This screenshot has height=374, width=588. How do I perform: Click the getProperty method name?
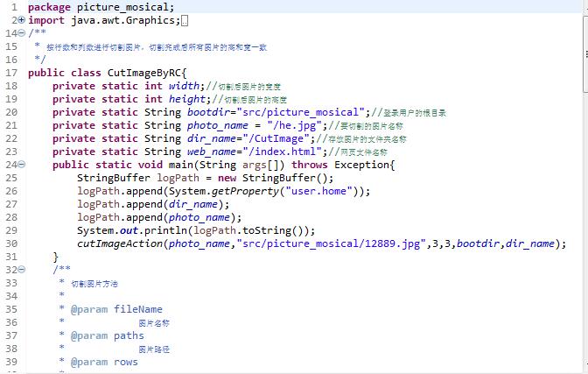(245, 192)
